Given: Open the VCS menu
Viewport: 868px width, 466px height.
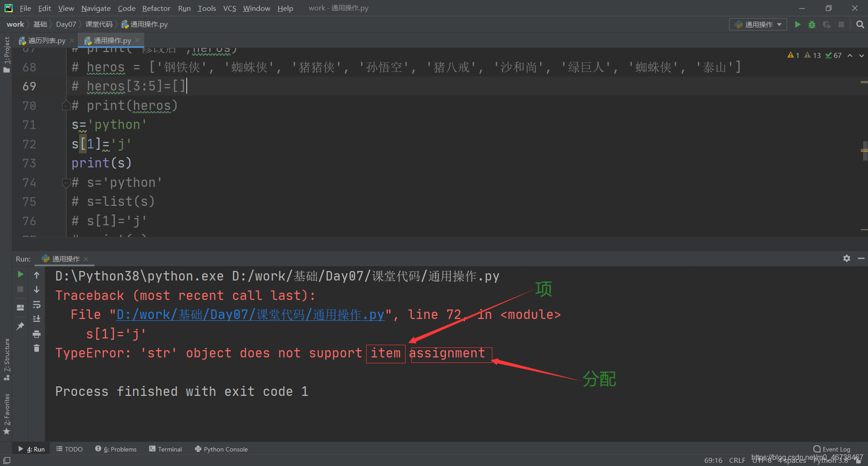Looking at the screenshot, I should [230, 8].
